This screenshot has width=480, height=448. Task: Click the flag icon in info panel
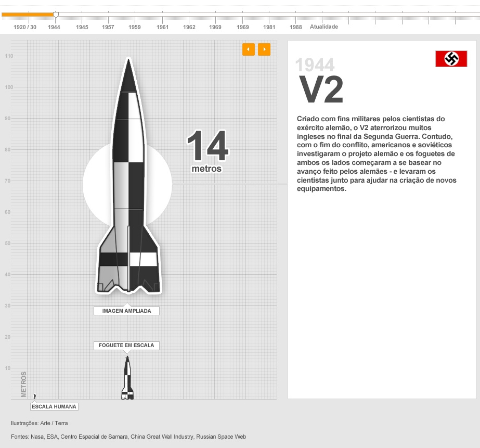(x=451, y=59)
